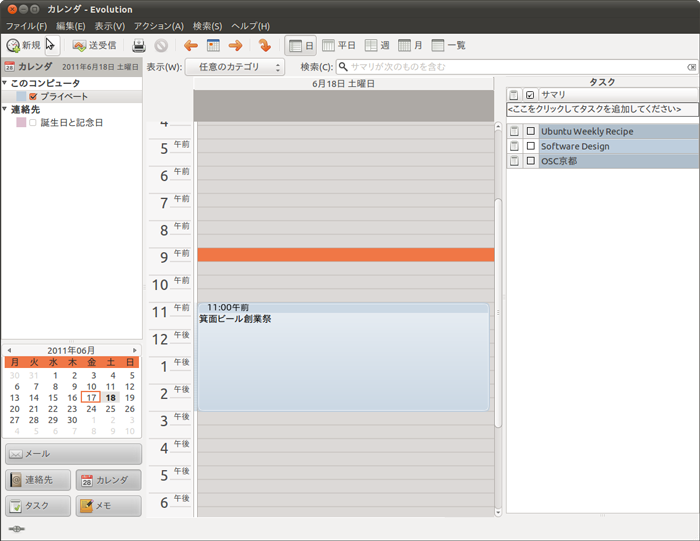This screenshot has width=700, height=541.
Task: Open the ファイル(F) menu
Action: click(x=26, y=26)
